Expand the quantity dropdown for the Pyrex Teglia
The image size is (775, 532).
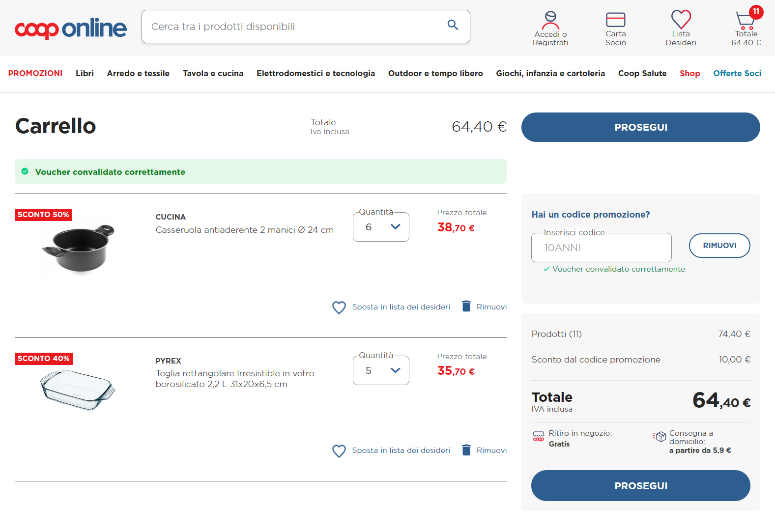tap(381, 371)
